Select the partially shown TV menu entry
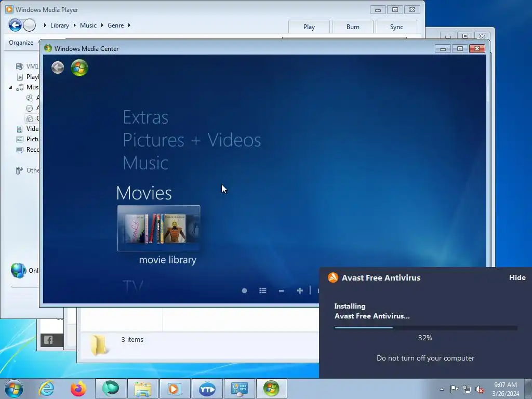 coord(133,287)
